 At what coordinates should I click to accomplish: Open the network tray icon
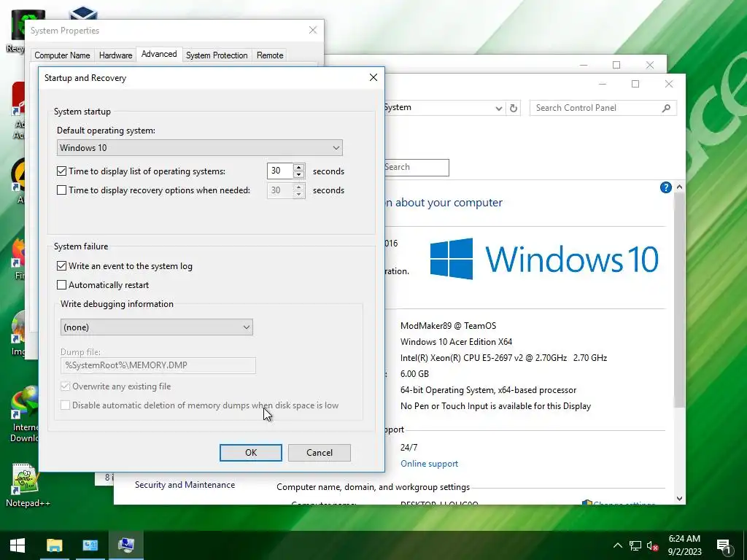pyautogui.click(x=635, y=545)
